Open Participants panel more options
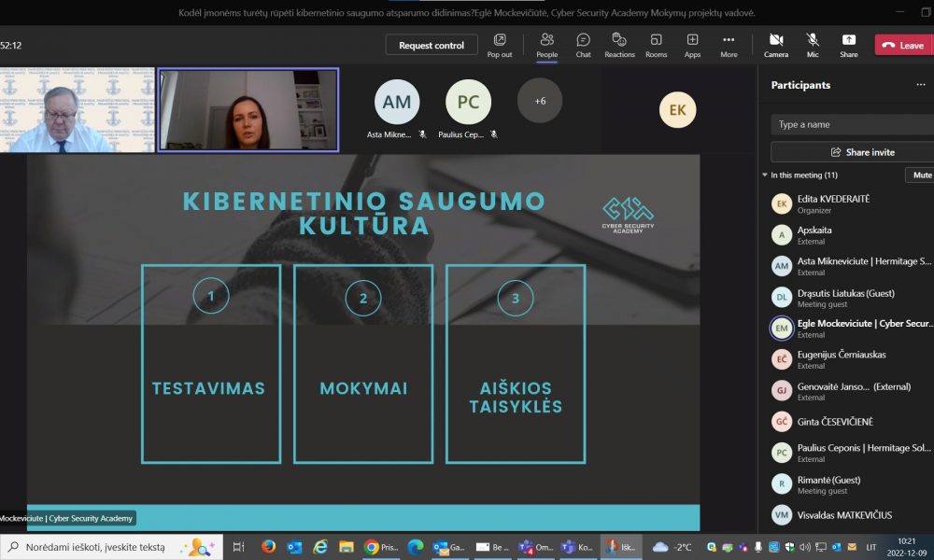Viewport: 934px width, 560px height. click(x=921, y=85)
